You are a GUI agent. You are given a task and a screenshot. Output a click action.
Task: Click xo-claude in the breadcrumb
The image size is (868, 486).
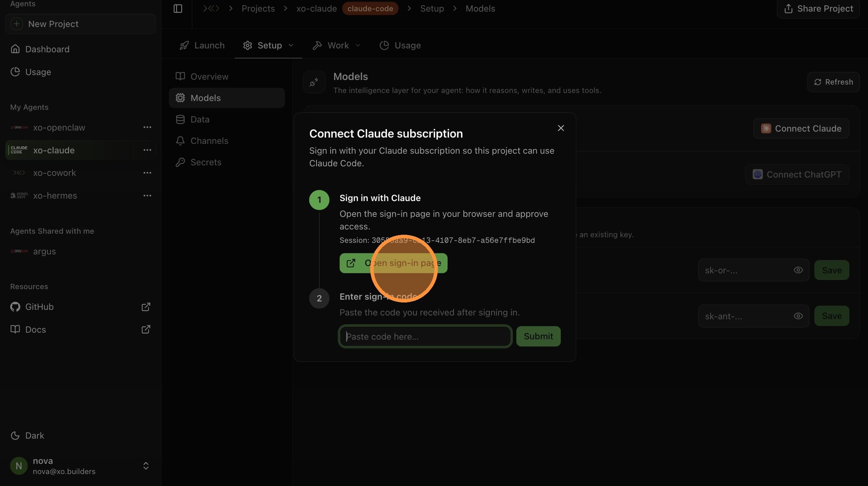pos(317,8)
